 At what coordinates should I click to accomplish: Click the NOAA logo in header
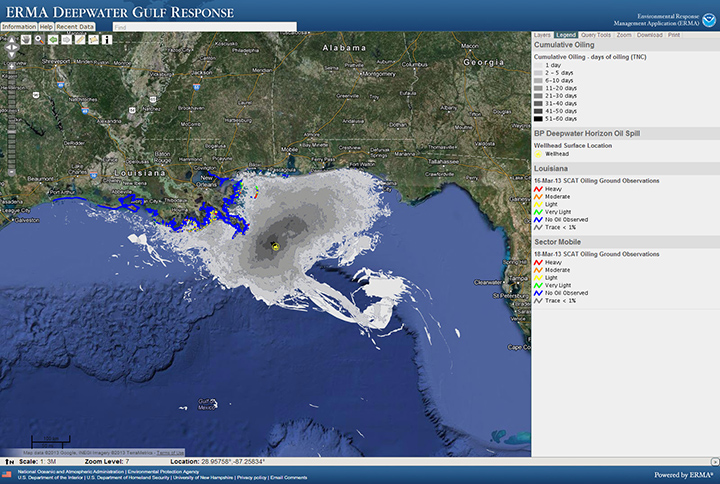pos(709,20)
